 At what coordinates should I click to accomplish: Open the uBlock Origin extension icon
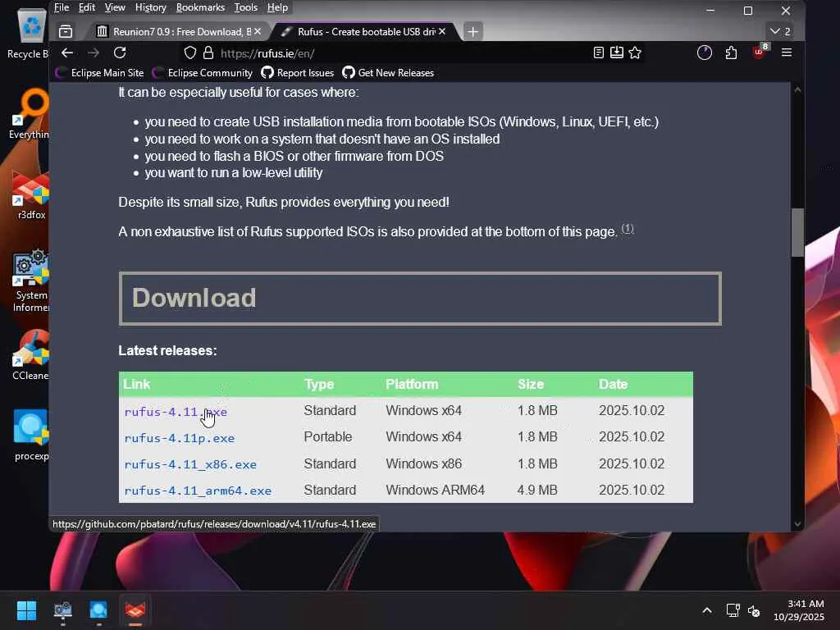click(x=760, y=52)
